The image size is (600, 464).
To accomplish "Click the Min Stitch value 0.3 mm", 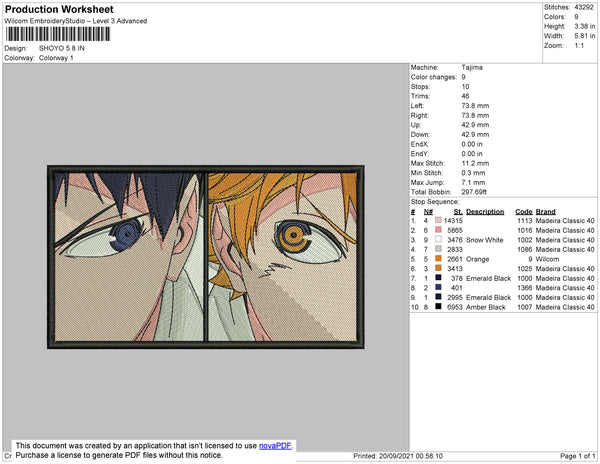I will [x=473, y=173].
